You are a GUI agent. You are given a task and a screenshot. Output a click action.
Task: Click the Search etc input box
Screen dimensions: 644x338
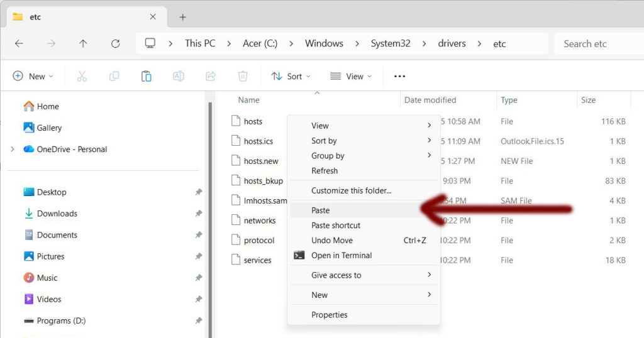click(x=597, y=43)
